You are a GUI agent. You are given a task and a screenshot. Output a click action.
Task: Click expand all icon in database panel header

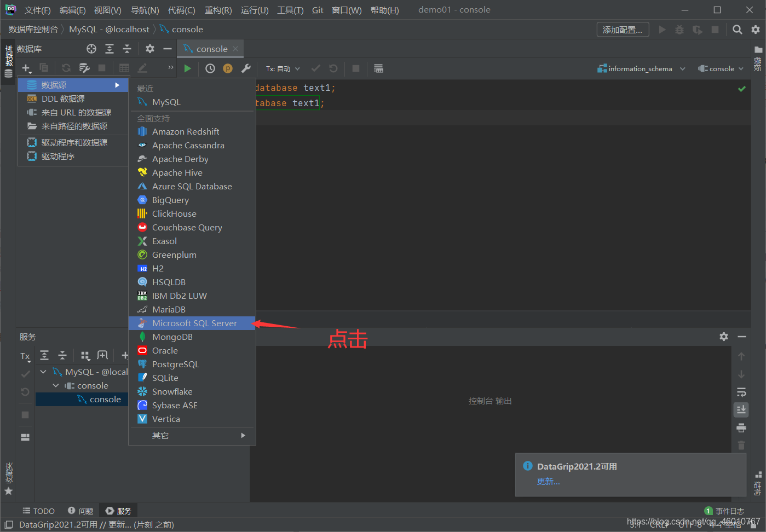coord(110,49)
